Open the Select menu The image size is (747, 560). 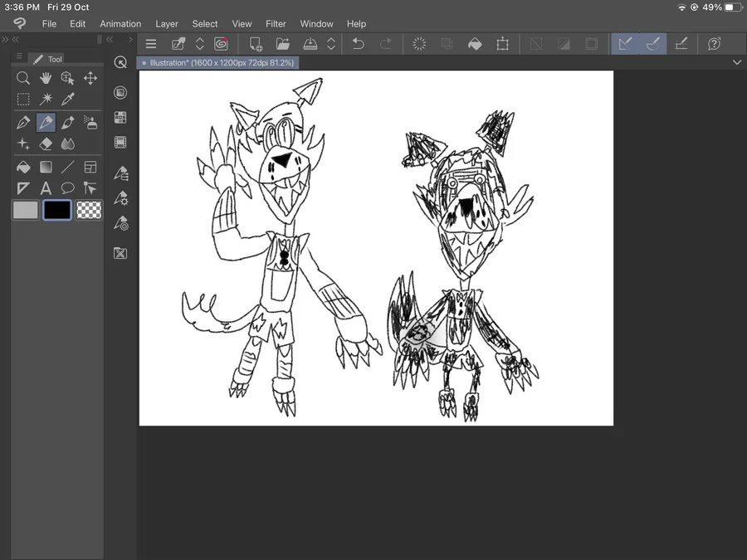205,24
